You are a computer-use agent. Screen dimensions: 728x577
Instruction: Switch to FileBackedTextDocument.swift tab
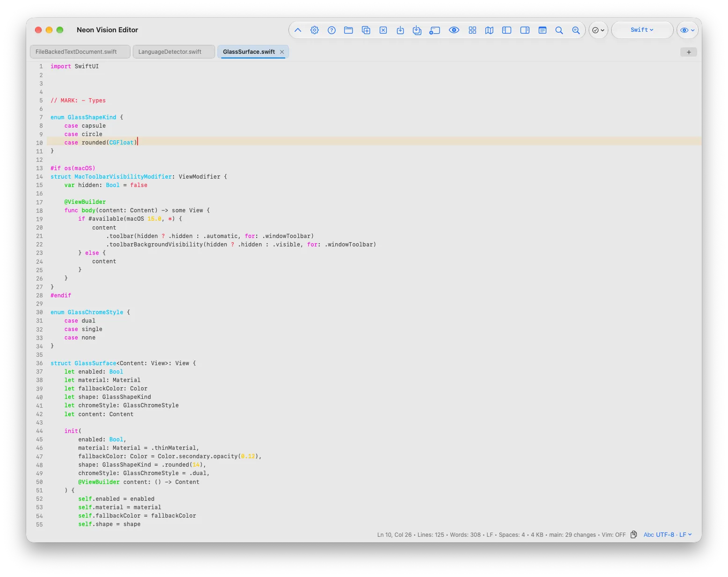(x=80, y=52)
